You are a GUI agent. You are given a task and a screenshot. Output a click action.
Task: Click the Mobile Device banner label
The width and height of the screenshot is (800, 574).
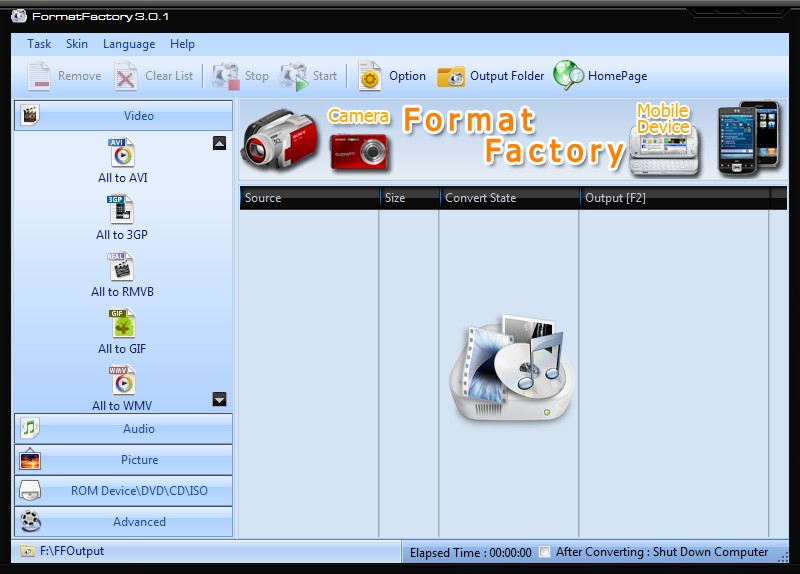coord(663,118)
